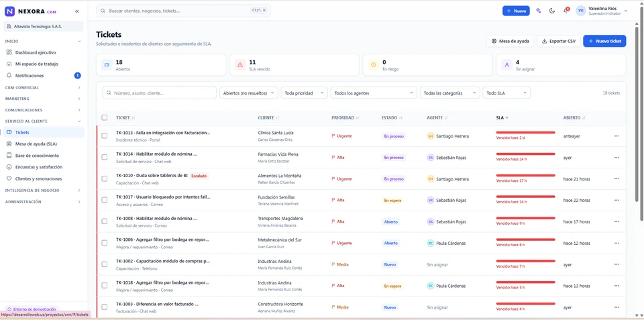This screenshot has height=320, width=644.
Task: Click the SLA vencido warning icon
Action: point(240,65)
